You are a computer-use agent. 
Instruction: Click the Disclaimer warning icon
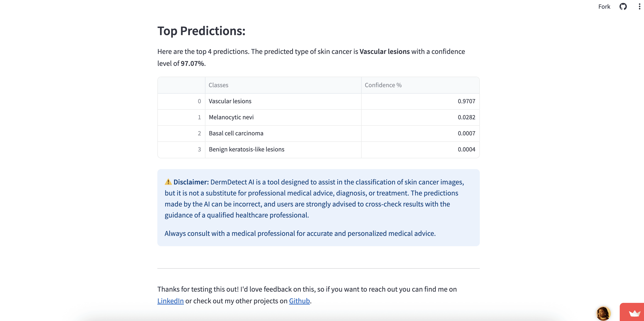(x=168, y=182)
